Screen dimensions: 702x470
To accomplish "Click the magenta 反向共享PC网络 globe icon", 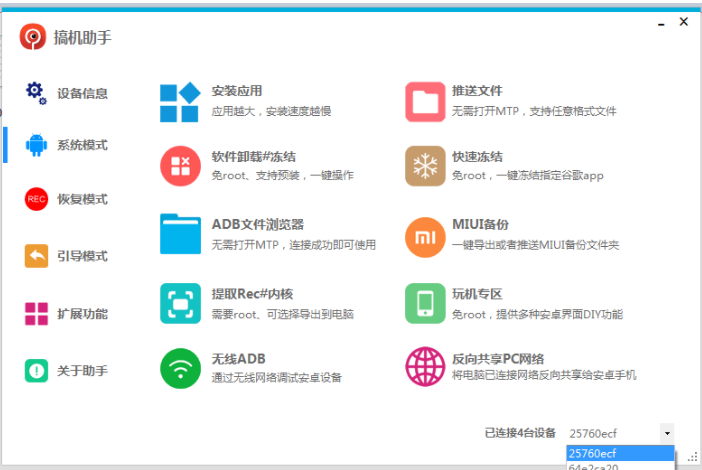I will [425, 367].
